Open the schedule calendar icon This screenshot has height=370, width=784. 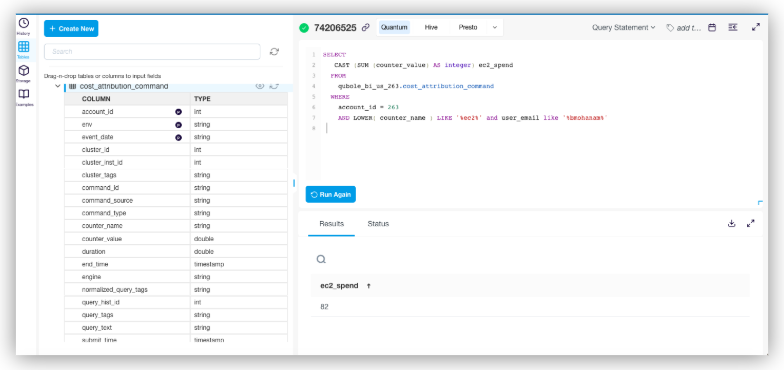click(712, 28)
